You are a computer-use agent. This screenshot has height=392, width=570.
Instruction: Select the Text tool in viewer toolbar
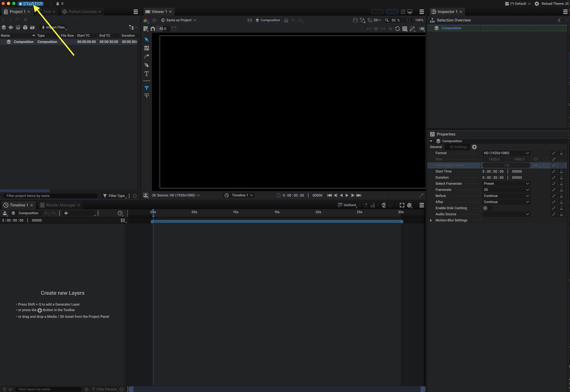click(x=146, y=74)
